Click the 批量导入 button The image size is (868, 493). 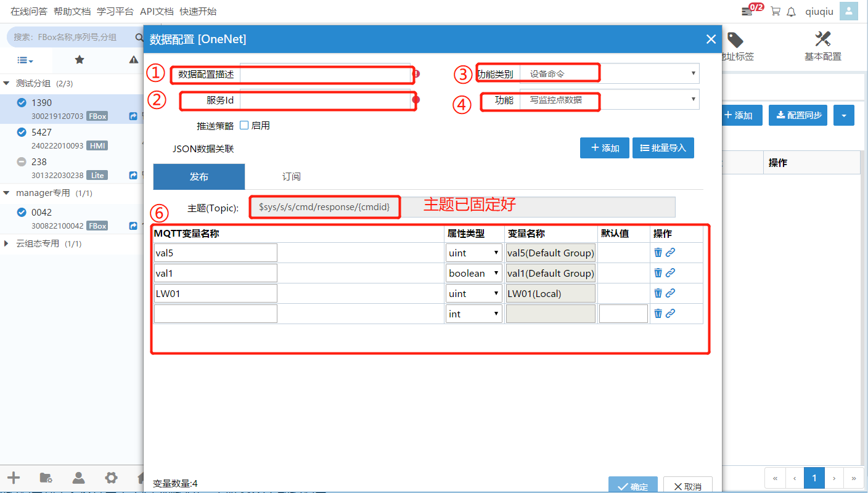tap(663, 148)
